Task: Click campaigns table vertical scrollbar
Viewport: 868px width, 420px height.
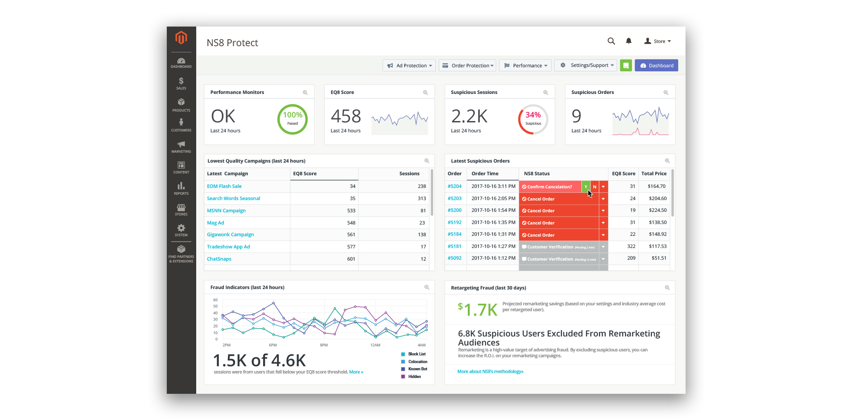Action: tap(432, 193)
